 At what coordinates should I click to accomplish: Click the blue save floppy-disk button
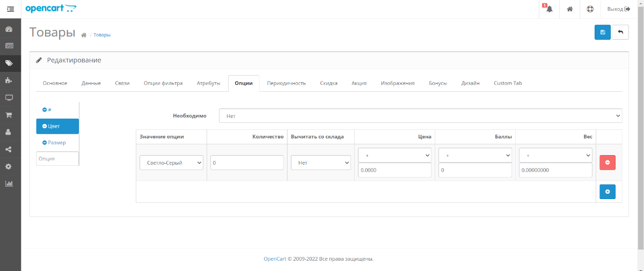click(603, 32)
